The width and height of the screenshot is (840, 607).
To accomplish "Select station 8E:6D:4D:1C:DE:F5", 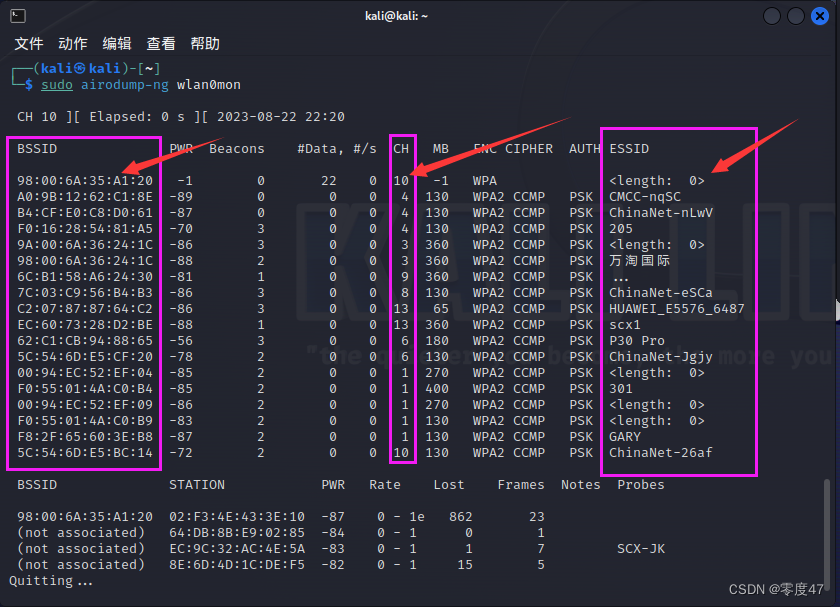I will [237, 565].
